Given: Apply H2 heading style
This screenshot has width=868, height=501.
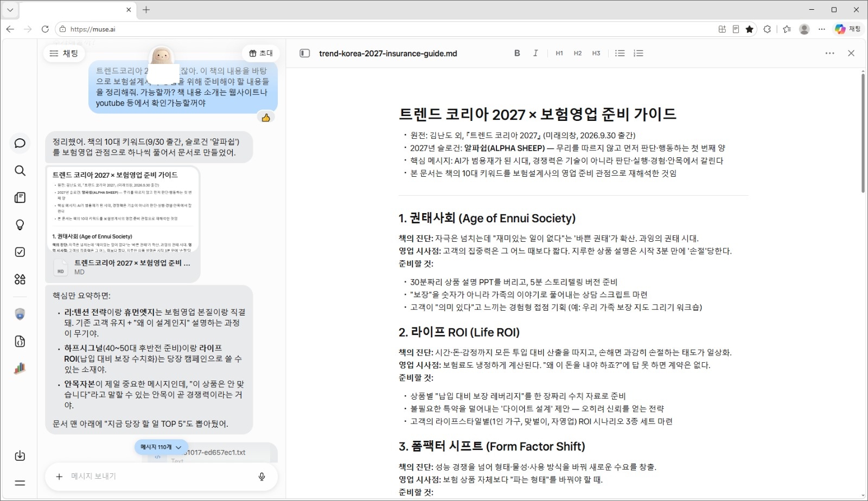Looking at the screenshot, I should [578, 53].
